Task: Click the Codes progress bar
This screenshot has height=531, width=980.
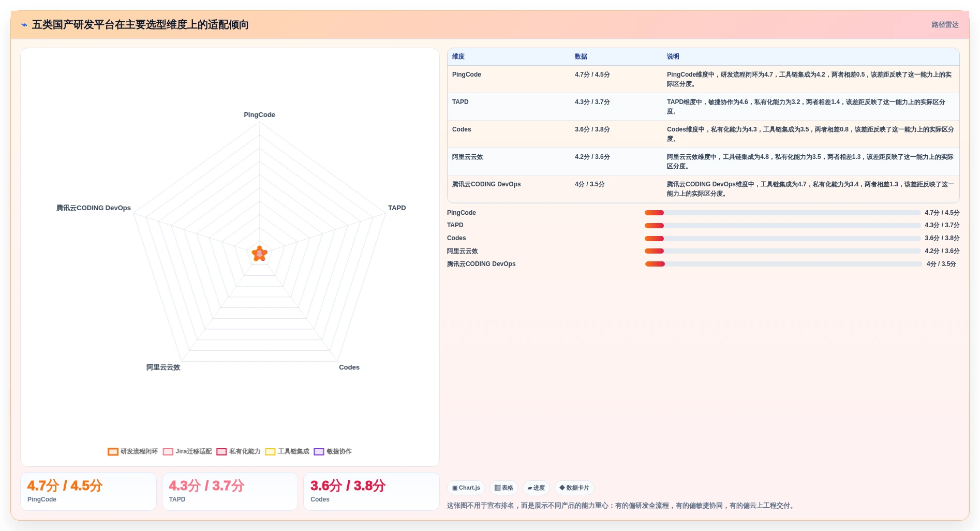Action: [782, 239]
